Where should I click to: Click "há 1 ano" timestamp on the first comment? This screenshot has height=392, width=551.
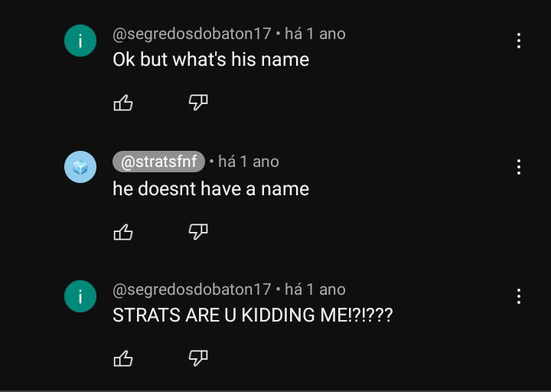coord(315,34)
